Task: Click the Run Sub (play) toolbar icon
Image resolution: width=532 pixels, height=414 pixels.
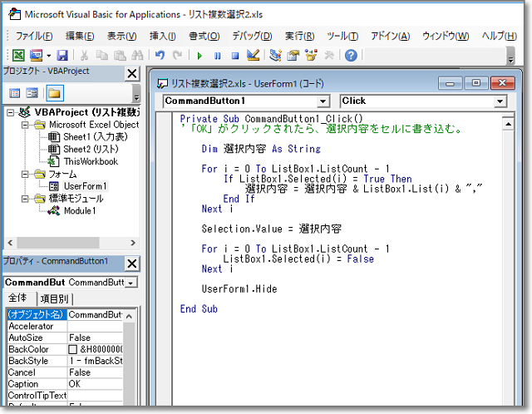Action: (x=199, y=56)
